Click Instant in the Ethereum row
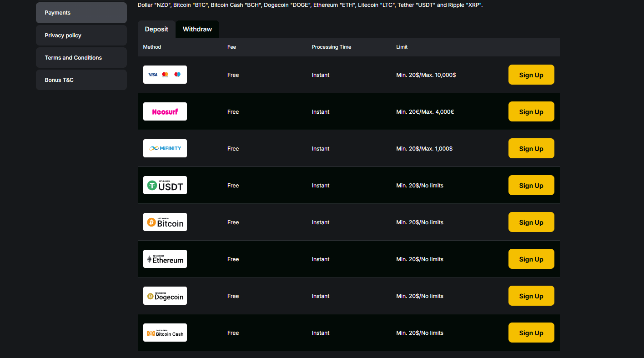Image resolution: width=644 pixels, height=358 pixels. [321, 259]
